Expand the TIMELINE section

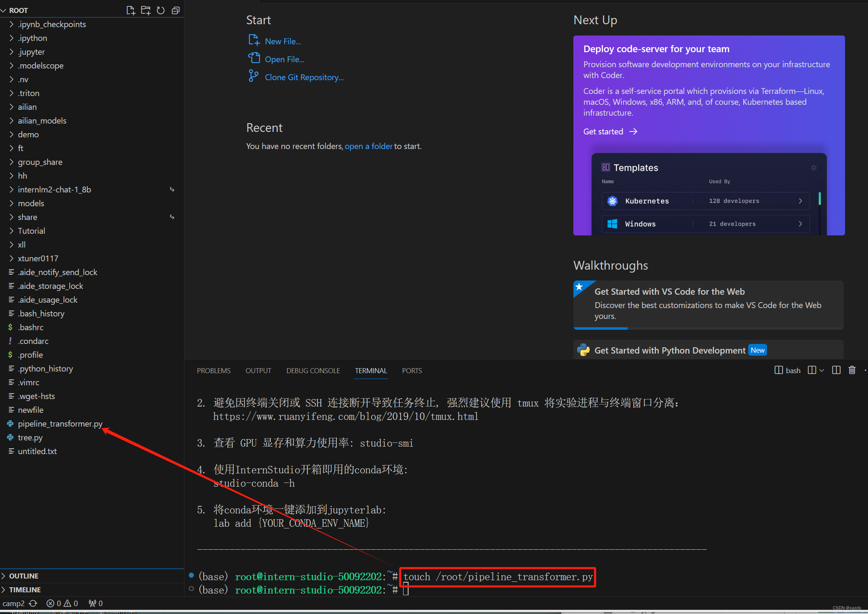25,590
